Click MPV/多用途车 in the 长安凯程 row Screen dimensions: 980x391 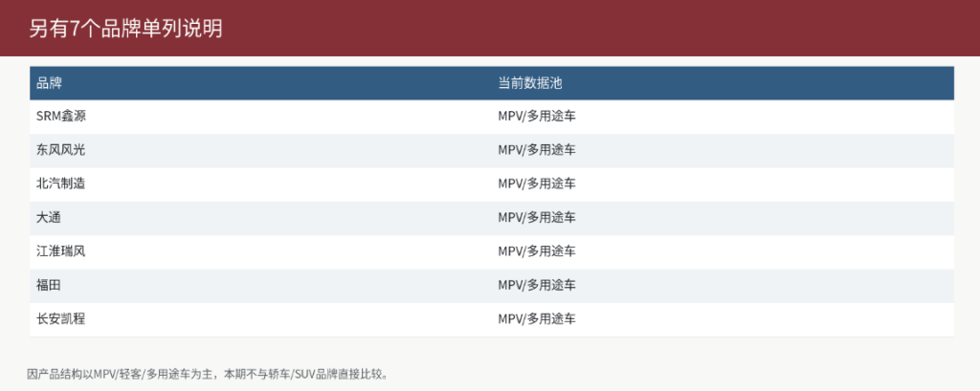pos(536,319)
